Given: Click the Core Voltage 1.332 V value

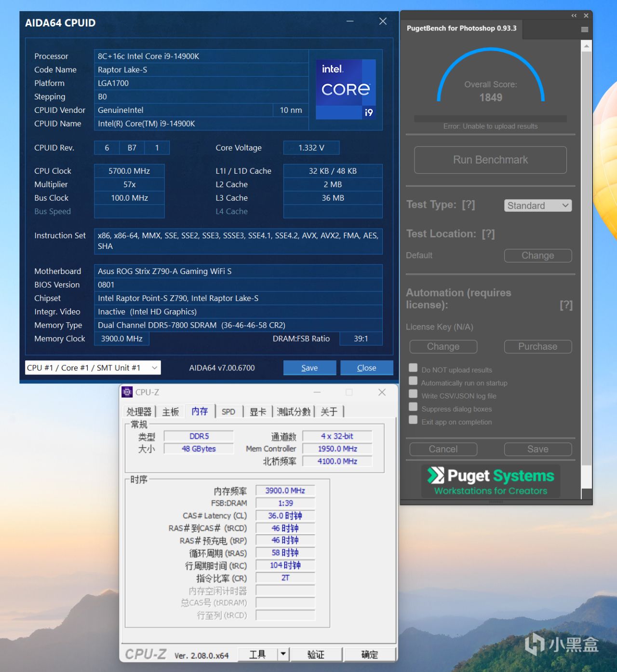Looking at the screenshot, I should tap(311, 148).
